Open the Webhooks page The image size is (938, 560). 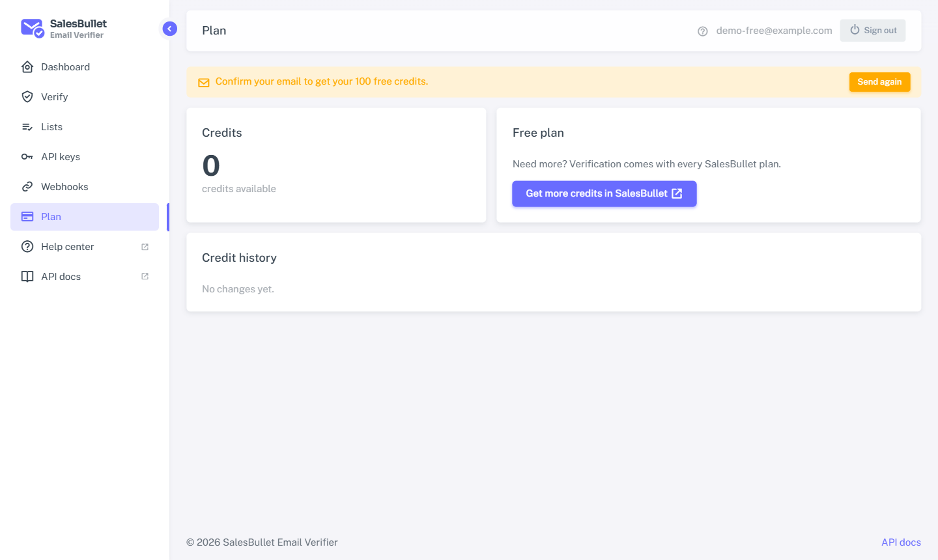point(85,187)
